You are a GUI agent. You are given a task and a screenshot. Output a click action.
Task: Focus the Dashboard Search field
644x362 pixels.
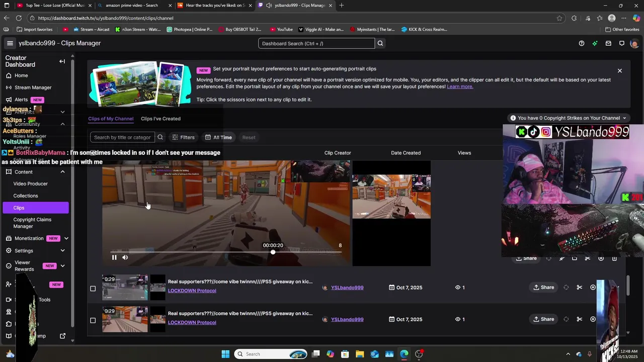(316, 43)
